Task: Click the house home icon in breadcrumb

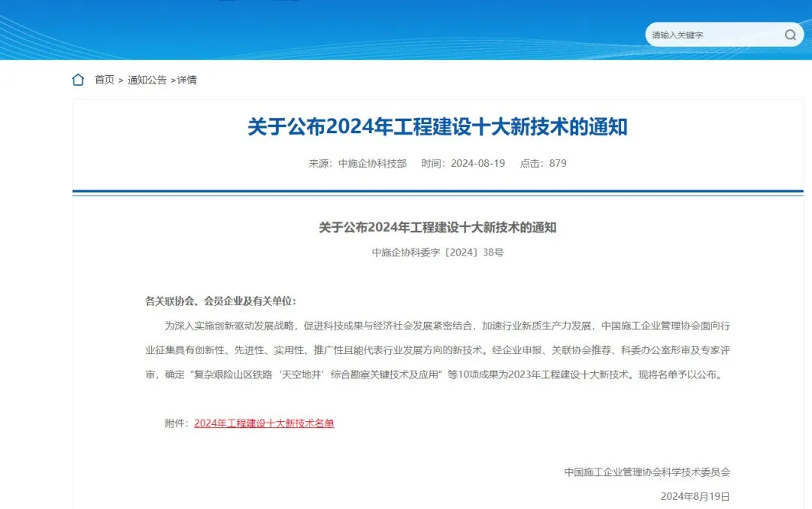Action: 78,80
